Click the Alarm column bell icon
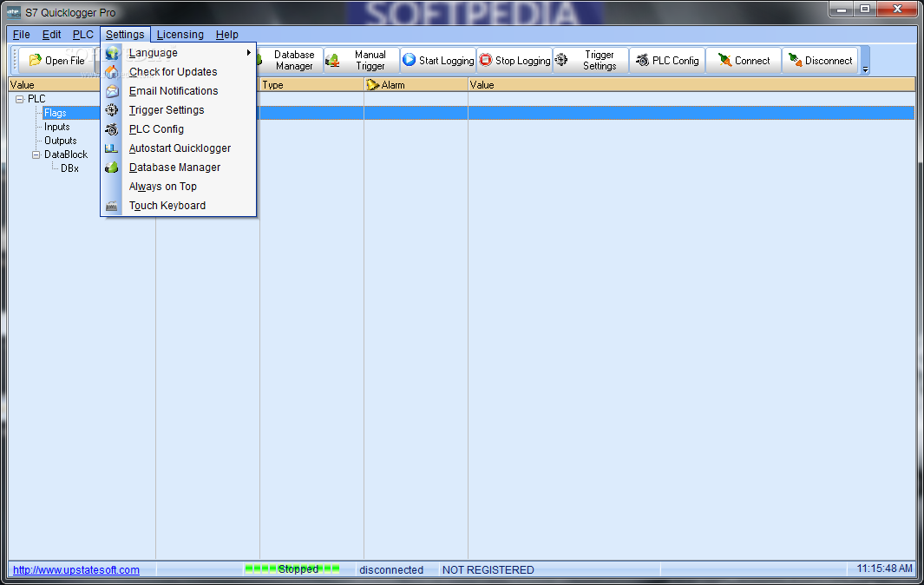The width and height of the screenshot is (924, 585). coord(372,85)
